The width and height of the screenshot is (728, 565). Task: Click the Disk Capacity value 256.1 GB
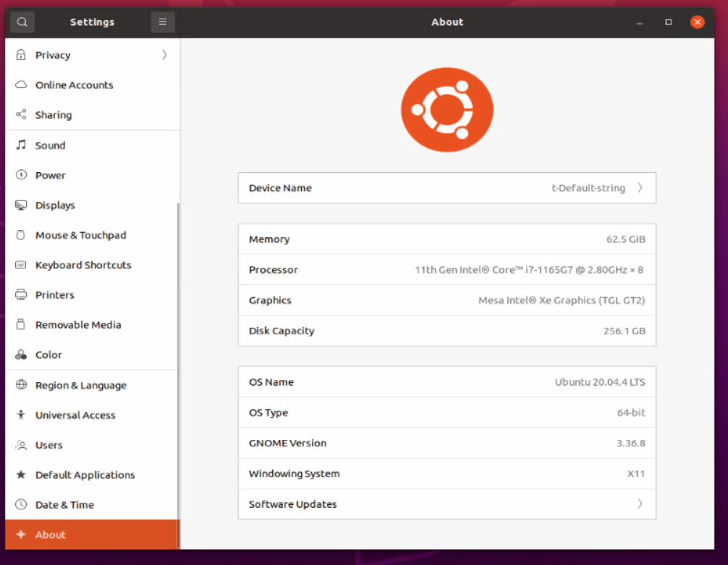(624, 331)
